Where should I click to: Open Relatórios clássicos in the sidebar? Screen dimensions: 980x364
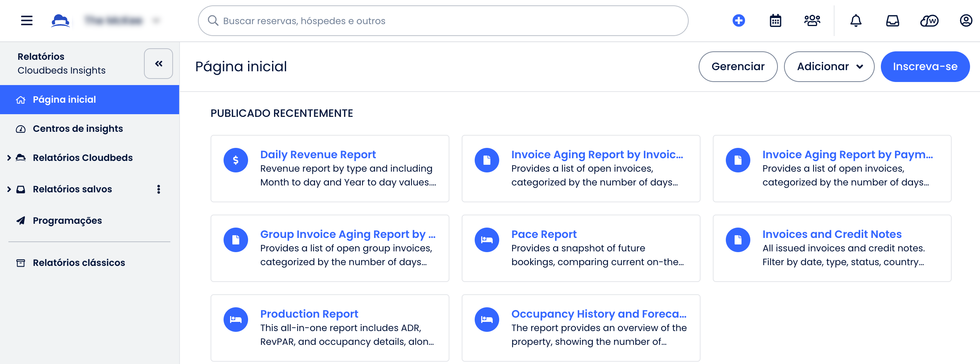[78, 262]
